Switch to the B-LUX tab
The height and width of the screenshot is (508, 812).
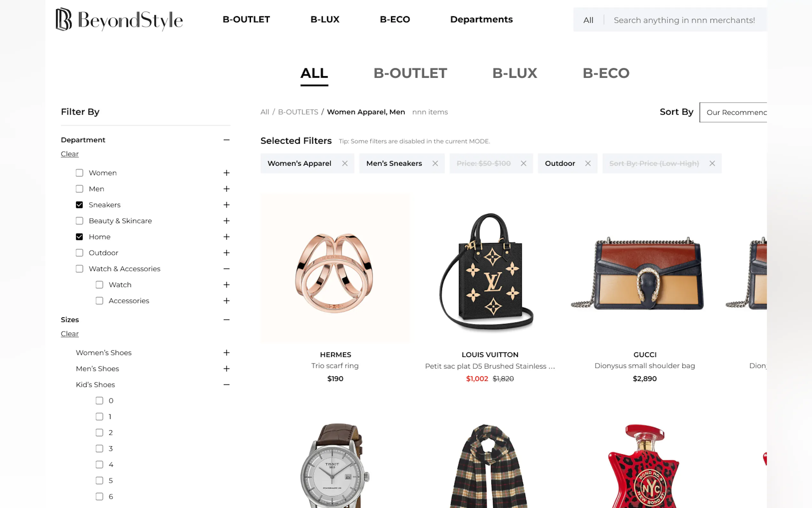click(515, 73)
